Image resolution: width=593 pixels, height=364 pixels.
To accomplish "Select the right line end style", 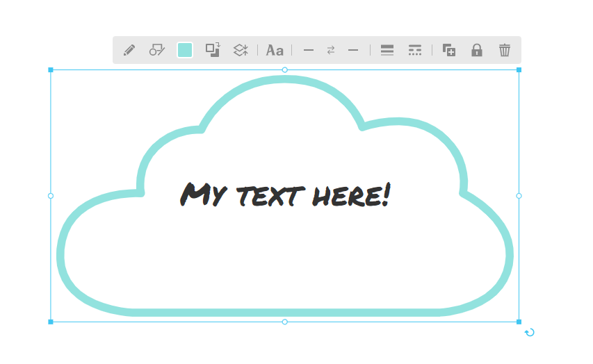I will coord(353,50).
